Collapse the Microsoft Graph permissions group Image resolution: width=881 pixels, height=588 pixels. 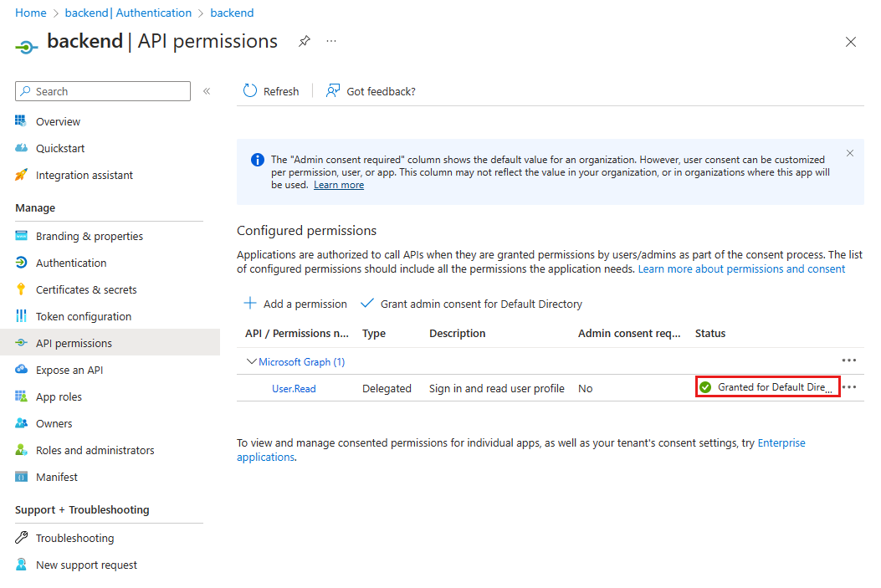pos(250,361)
